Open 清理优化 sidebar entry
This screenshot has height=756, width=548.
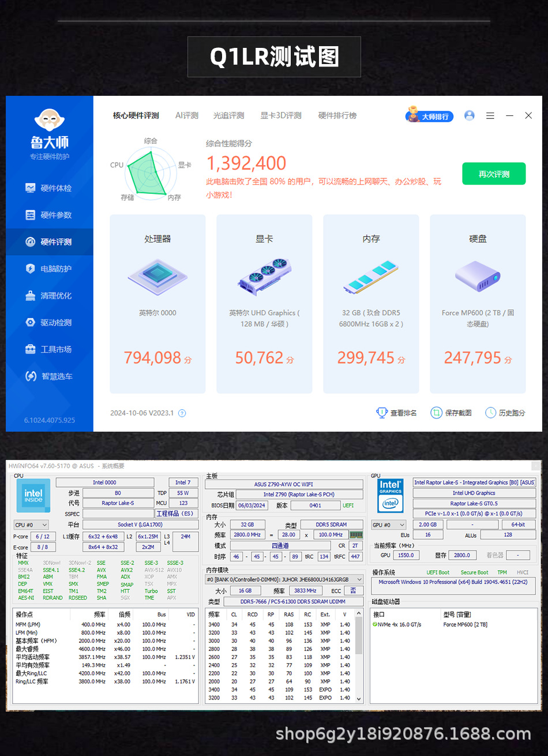point(49,295)
